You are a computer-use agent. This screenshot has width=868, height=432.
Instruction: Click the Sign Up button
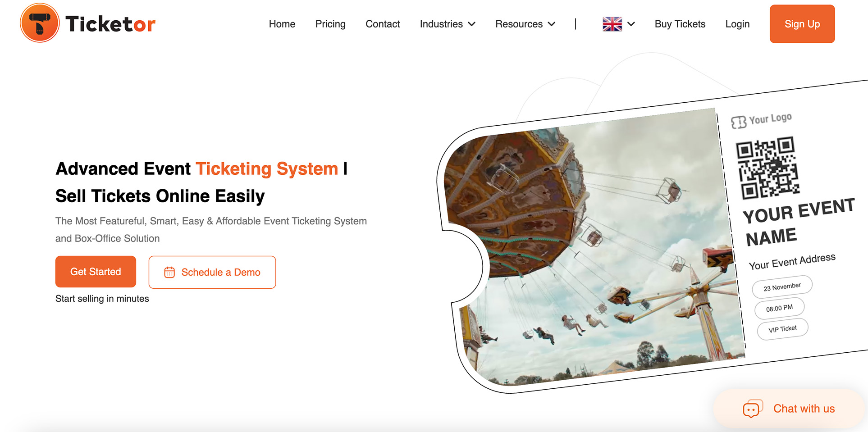(802, 24)
